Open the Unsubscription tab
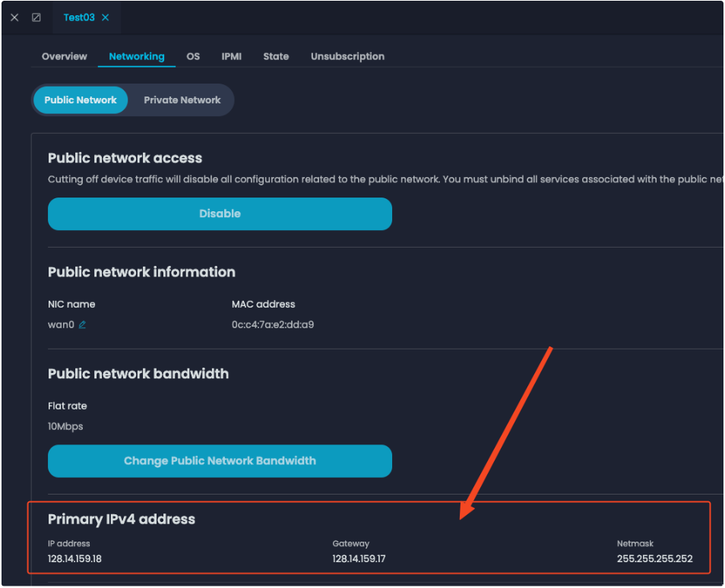This screenshot has height=588, width=725. (347, 56)
